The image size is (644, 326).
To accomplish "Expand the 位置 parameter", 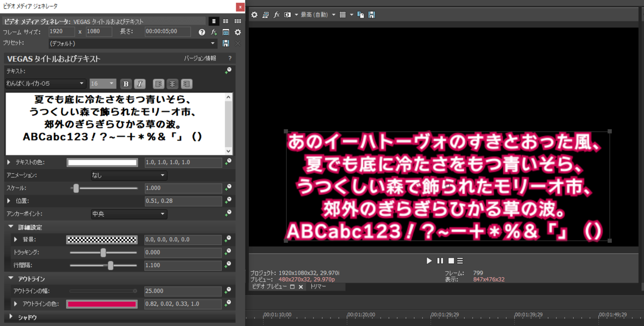I will click(9, 201).
